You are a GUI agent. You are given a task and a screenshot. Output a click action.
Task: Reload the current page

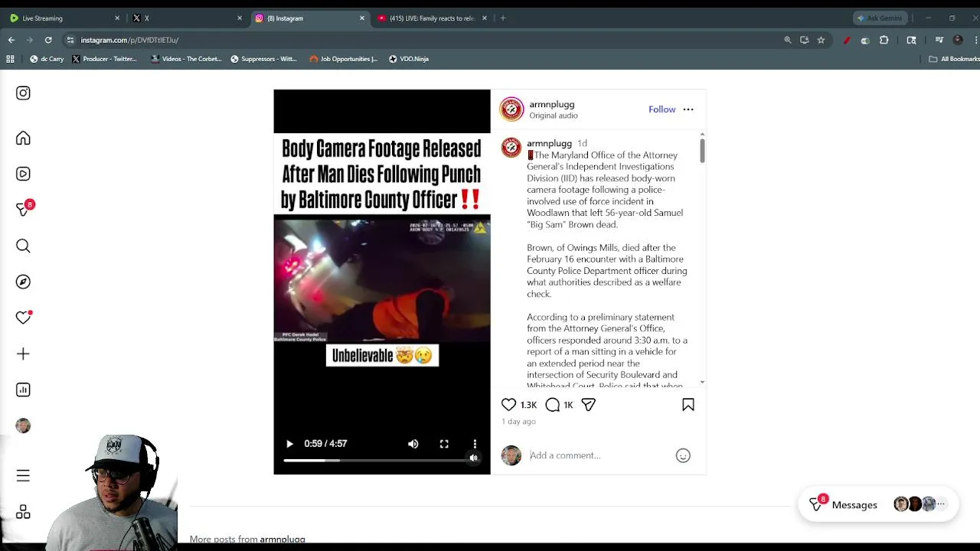(48, 40)
